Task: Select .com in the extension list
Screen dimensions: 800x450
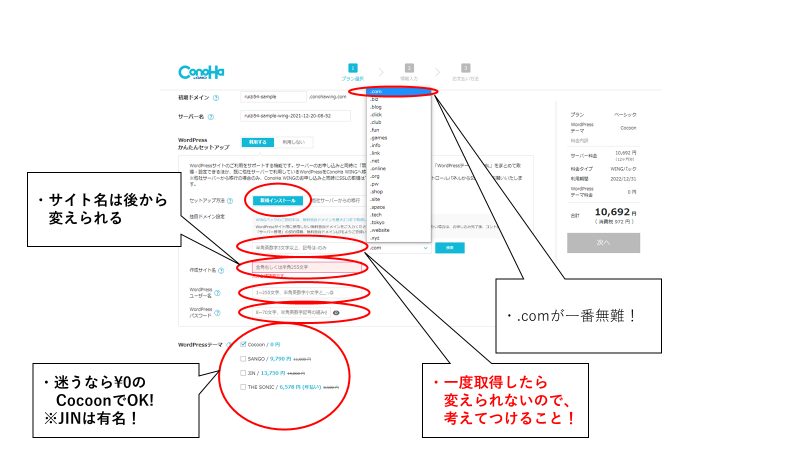Action: coord(398,92)
